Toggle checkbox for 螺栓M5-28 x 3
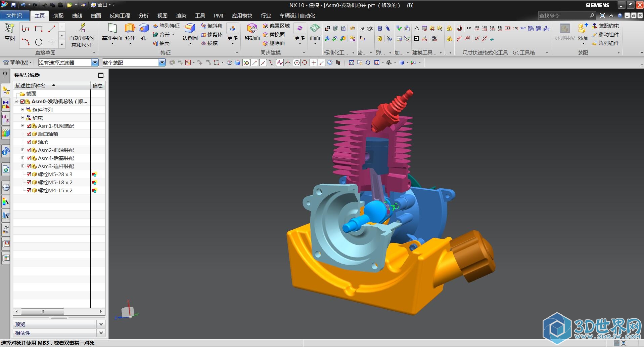 (29, 174)
